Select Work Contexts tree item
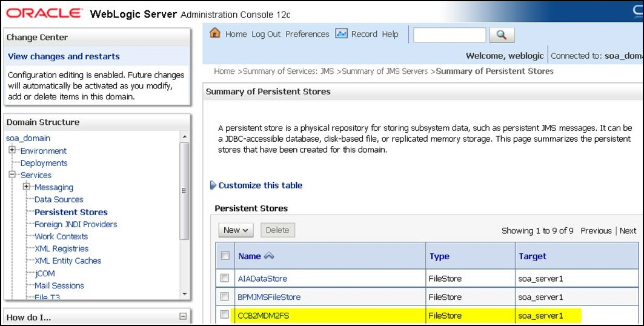Screen dimensions: 644x326 click(61, 236)
